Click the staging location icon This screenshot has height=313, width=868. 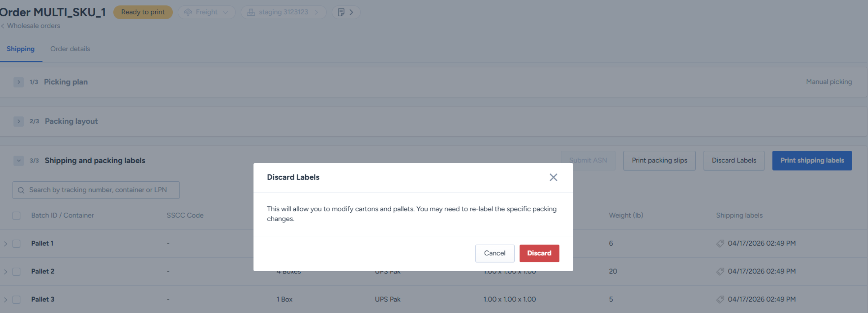[x=251, y=13]
